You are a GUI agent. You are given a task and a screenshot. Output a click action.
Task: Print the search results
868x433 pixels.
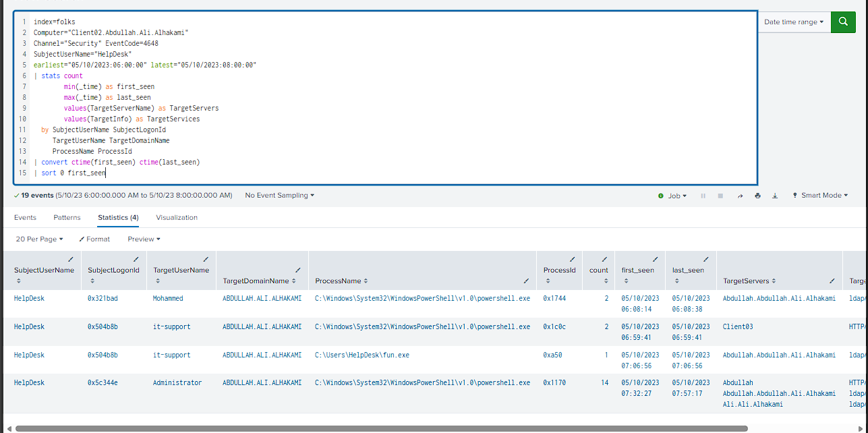(757, 196)
